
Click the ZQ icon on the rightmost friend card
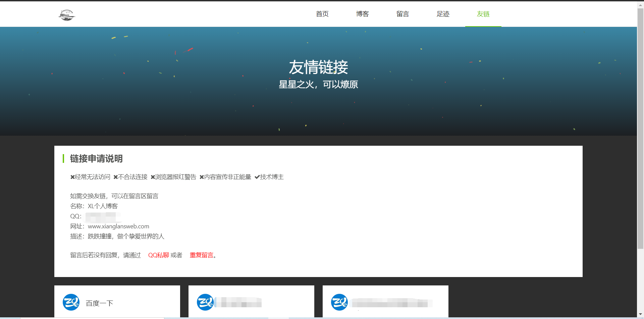coord(339,302)
